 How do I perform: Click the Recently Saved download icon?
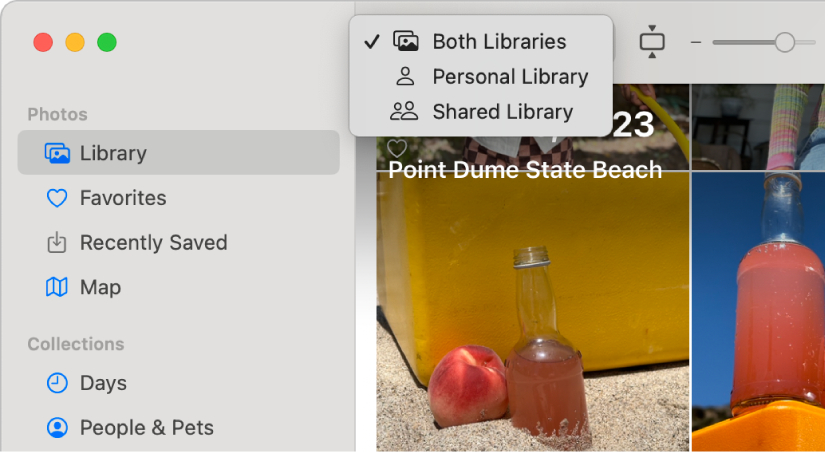[57, 243]
